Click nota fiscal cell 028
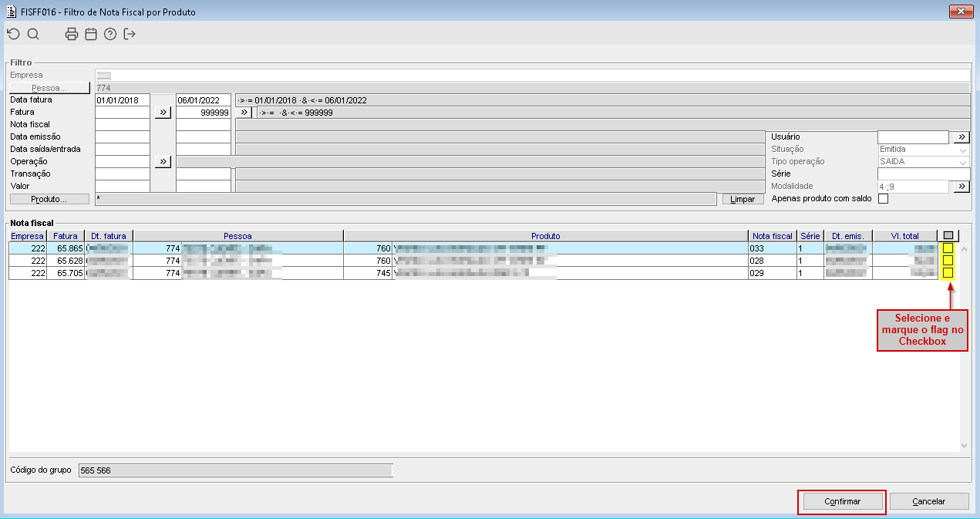This screenshot has width=980, height=519. coord(773,261)
